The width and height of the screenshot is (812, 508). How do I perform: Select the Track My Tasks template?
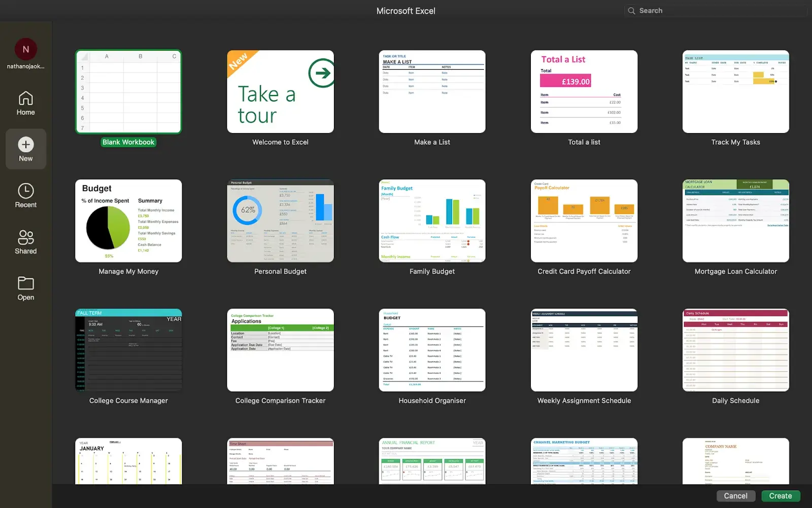click(736, 91)
